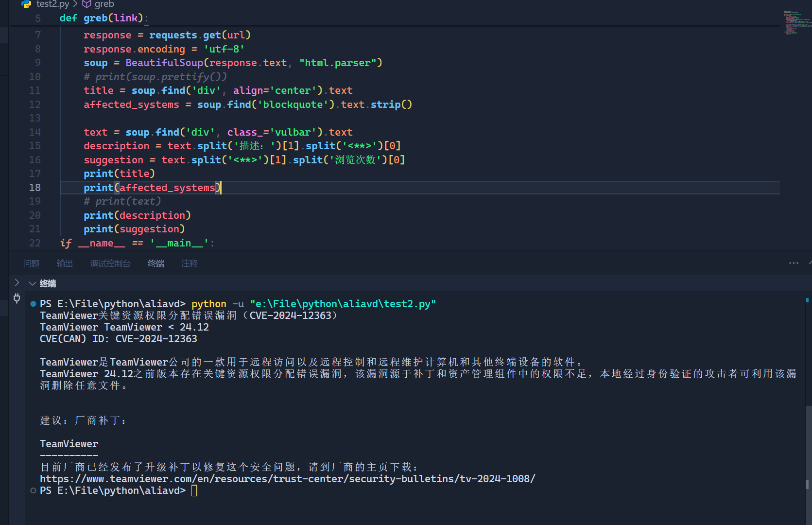Click the test2.py breadcrumb
The width and height of the screenshot is (812, 525).
[x=53, y=4]
